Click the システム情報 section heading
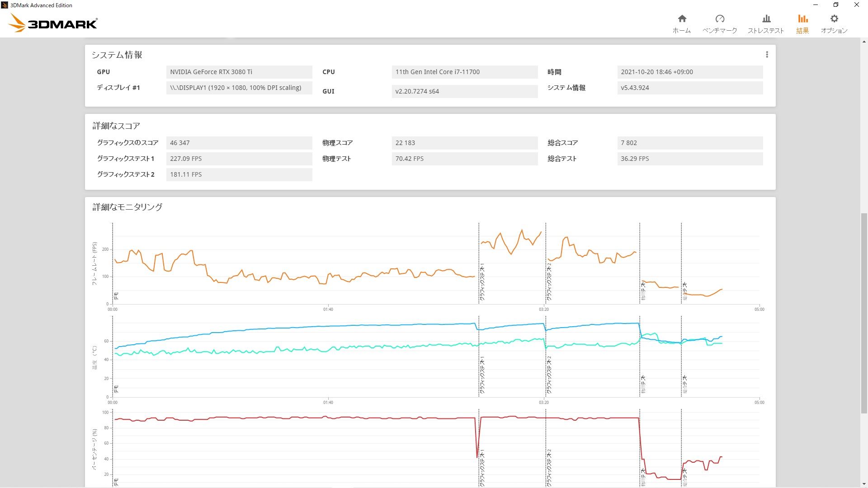This screenshot has width=868, height=488. (x=117, y=55)
